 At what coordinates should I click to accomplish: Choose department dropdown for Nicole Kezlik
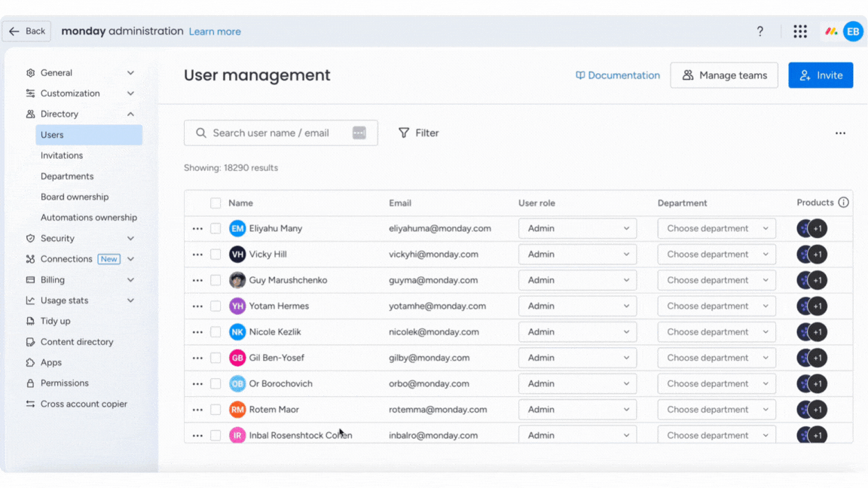pyautogui.click(x=717, y=332)
